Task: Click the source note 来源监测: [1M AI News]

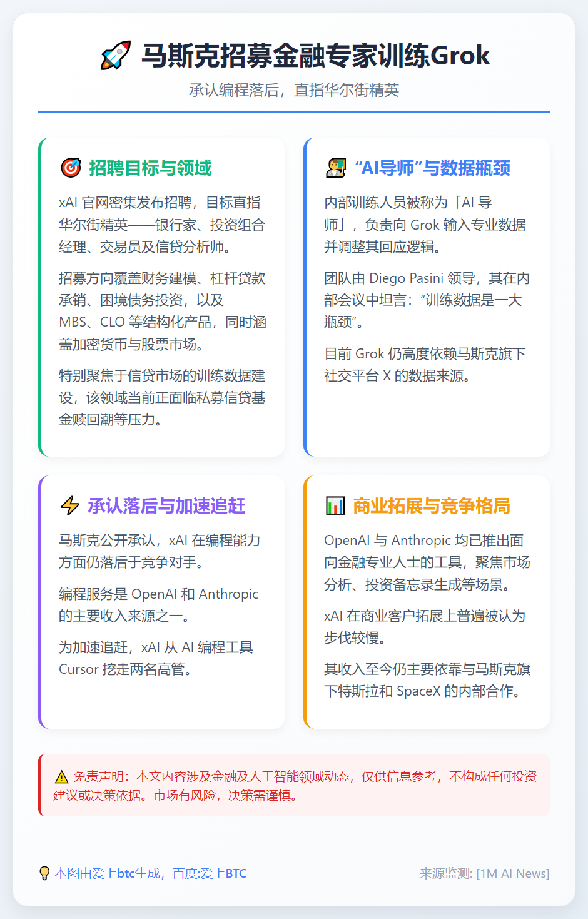Action: (484, 873)
